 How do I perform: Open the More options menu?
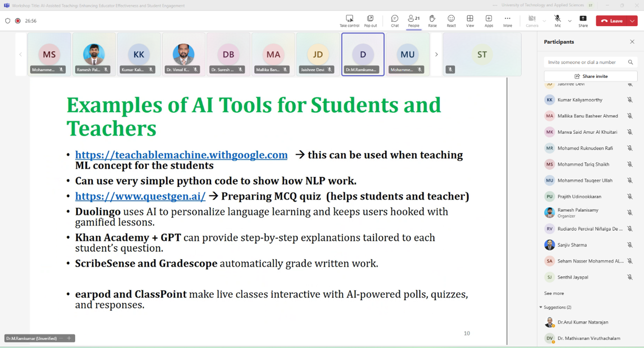[508, 21]
